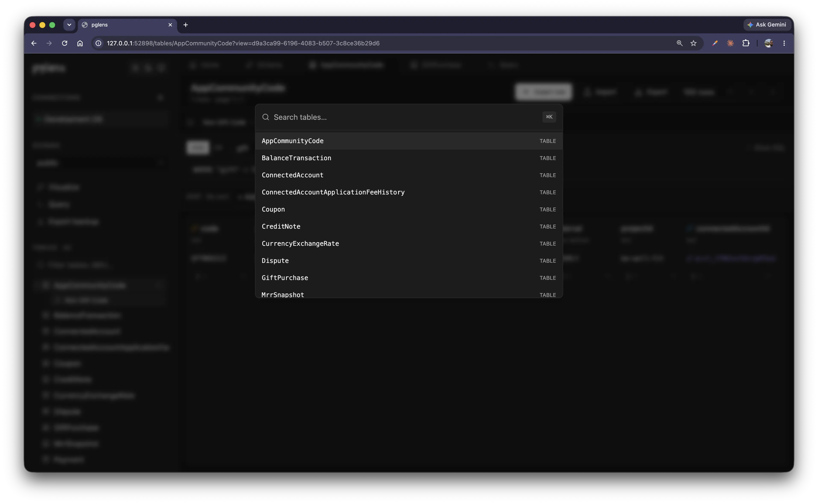Click the Ask Gemini button

767,25
